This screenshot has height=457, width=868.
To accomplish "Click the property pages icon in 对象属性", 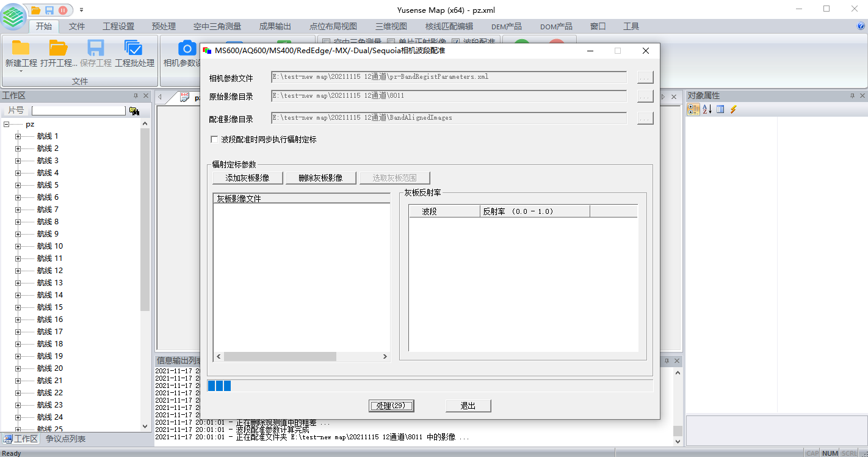I will (x=720, y=109).
